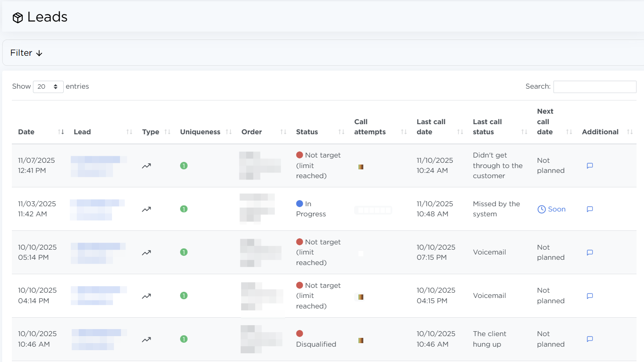Sort table by Date column
The height and width of the screenshot is (362, 644).
(x=26, y=132)
